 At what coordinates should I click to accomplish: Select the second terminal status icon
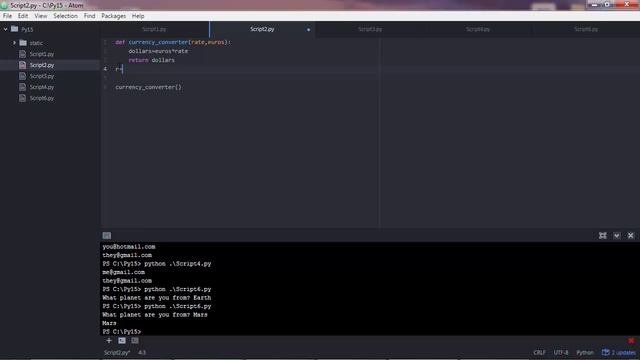point(135,340)
